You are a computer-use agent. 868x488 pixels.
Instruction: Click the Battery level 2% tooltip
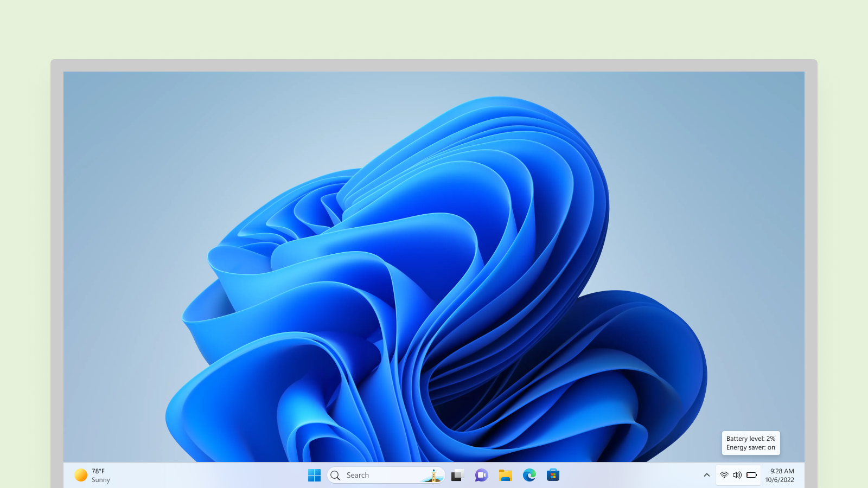[751, 443]
